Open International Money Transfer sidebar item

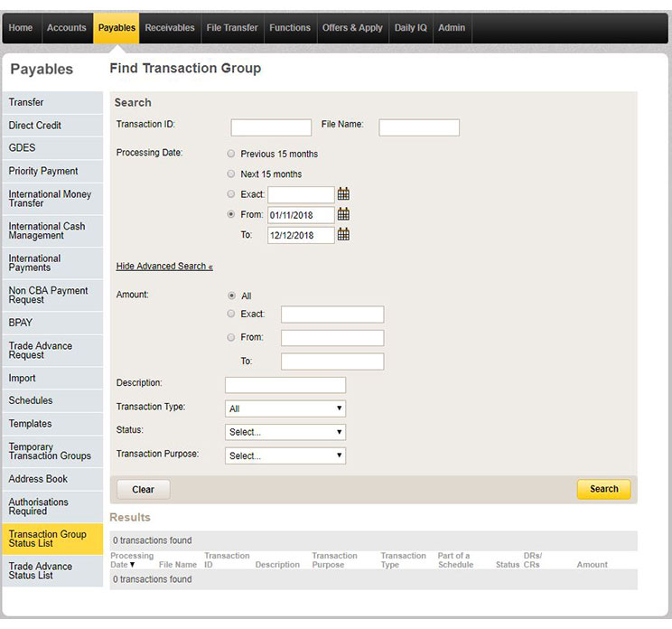pos(52,199)
